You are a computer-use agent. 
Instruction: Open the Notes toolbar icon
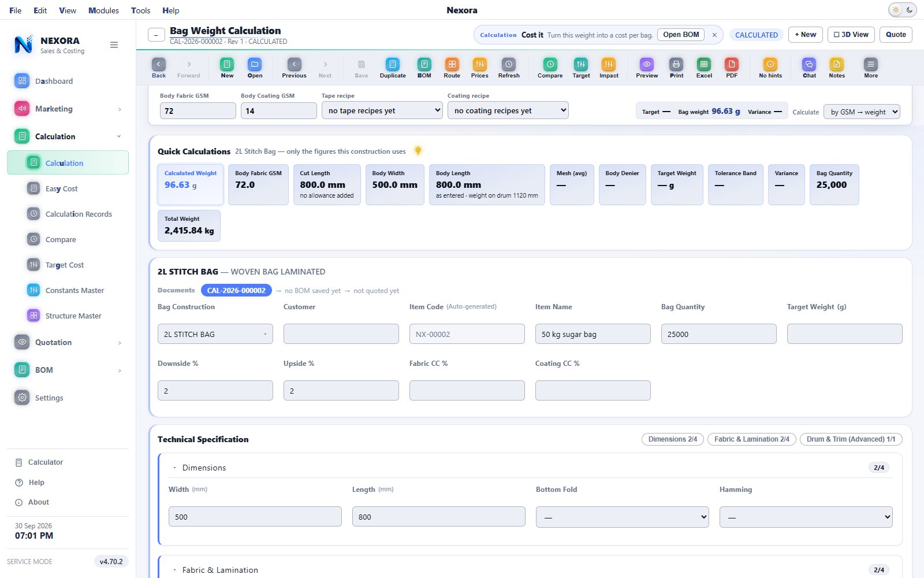(837, 68)
